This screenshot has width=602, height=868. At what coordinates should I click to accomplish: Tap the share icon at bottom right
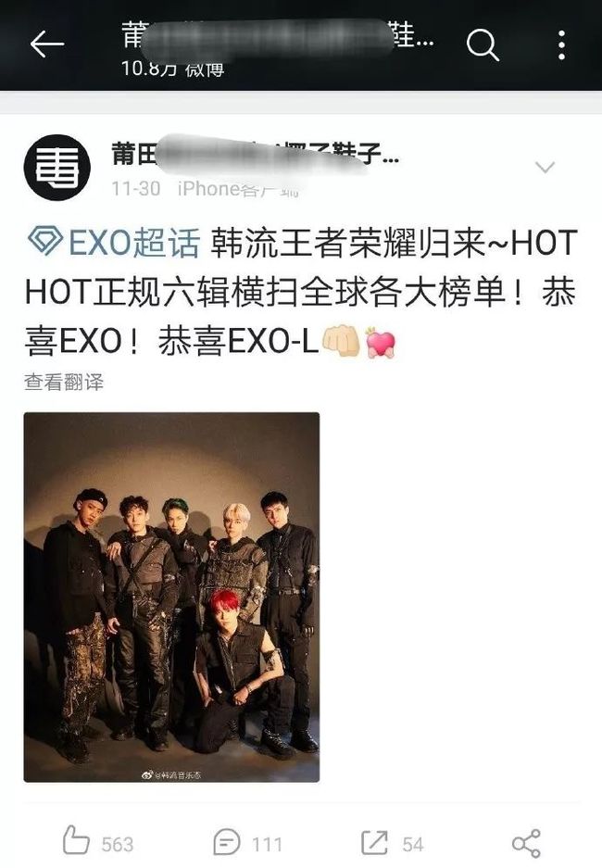526,843
